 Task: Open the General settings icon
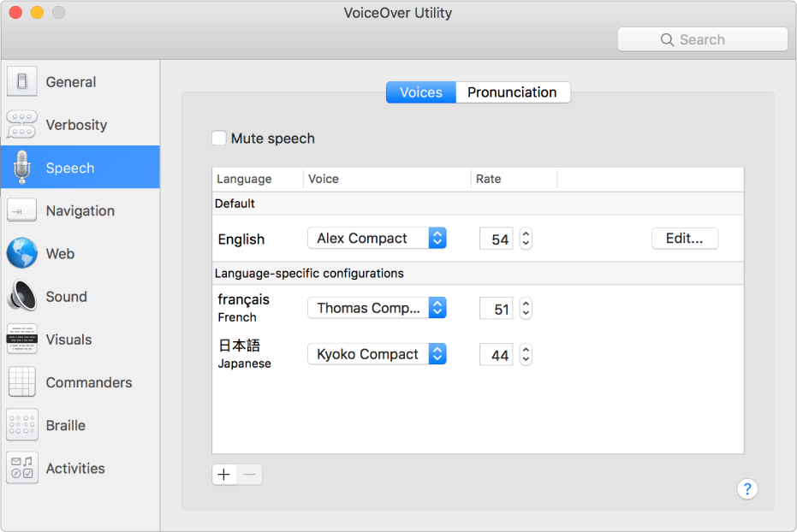click(22, 82)
